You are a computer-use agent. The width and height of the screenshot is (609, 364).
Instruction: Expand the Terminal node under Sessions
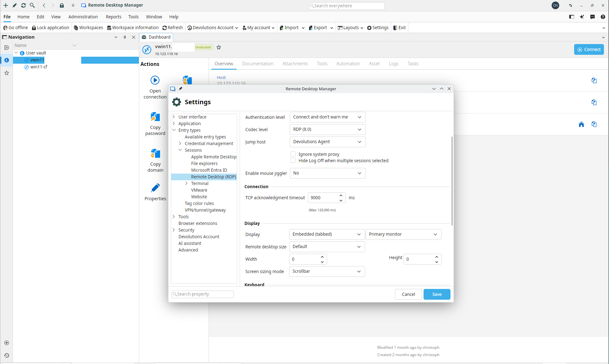tap(186, 183)
